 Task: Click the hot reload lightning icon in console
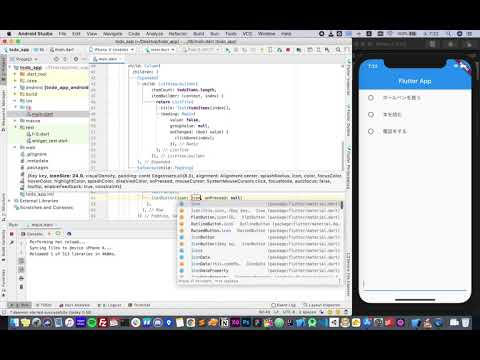click(49, 234)
